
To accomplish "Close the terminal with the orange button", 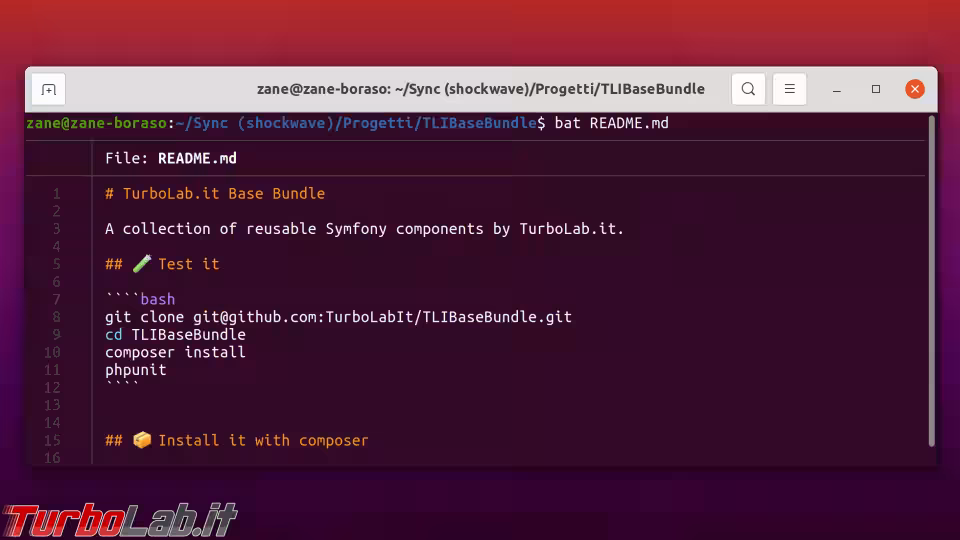I will [x=915, y=89].
